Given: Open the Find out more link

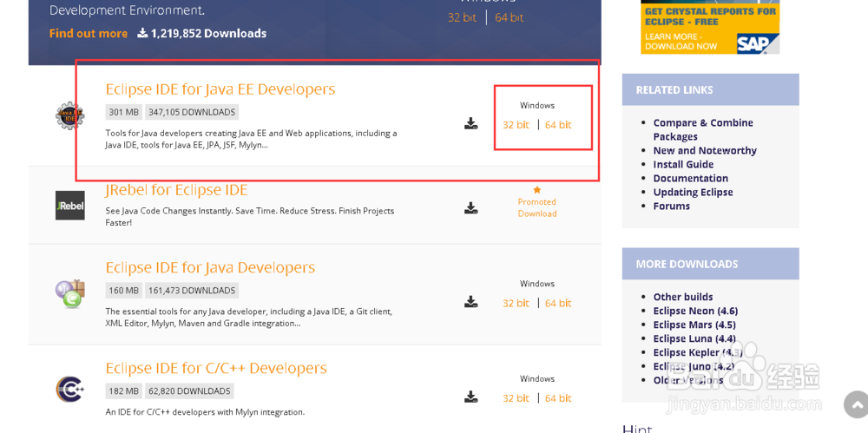Looking at the screenshot, I should point(89,33).
